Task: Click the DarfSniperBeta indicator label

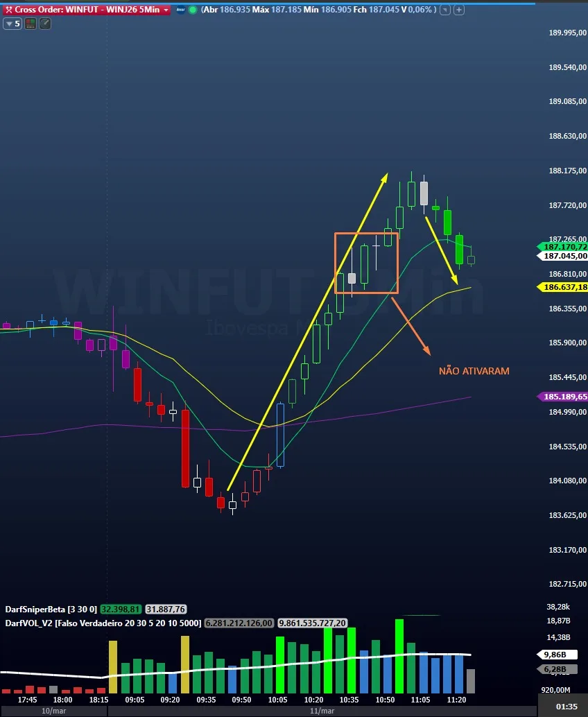Action: click(x=51, y=609)
